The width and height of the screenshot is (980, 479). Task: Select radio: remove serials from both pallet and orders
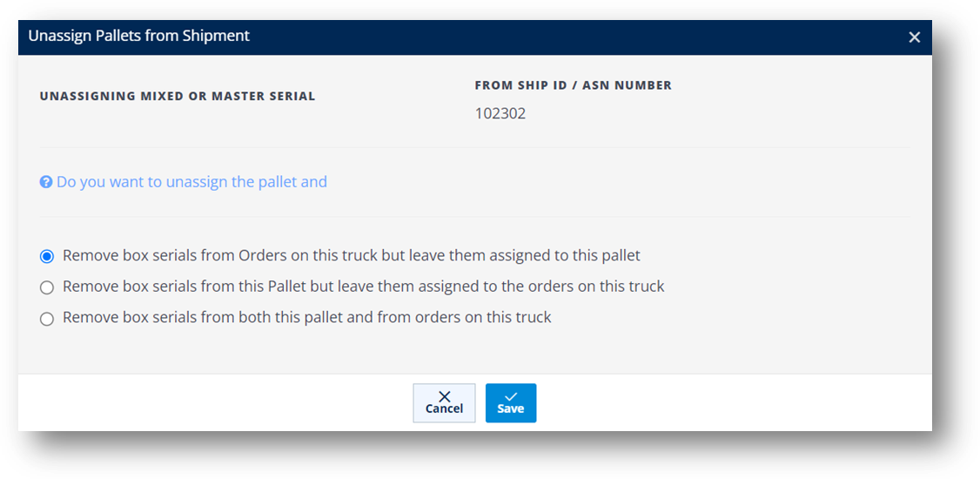click(x=47, y=319)
